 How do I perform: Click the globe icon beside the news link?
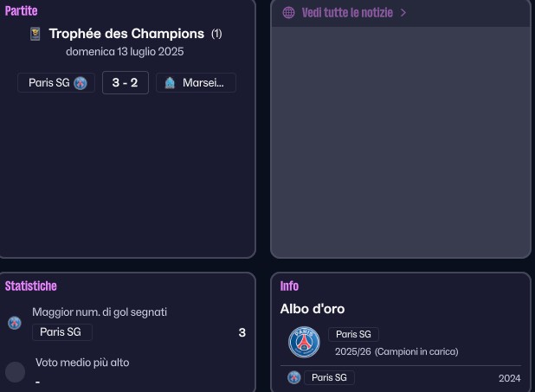point(288,13)
